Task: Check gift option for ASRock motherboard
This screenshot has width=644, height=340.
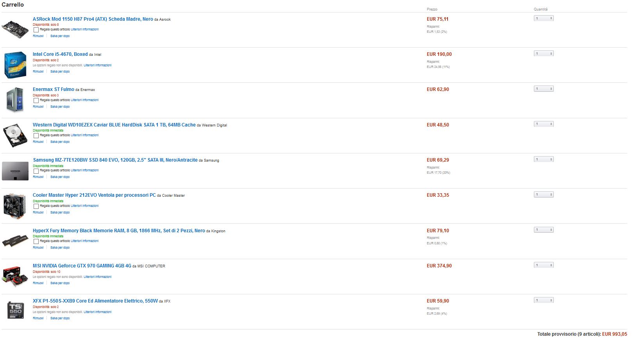Action: (x=36, y=30)
